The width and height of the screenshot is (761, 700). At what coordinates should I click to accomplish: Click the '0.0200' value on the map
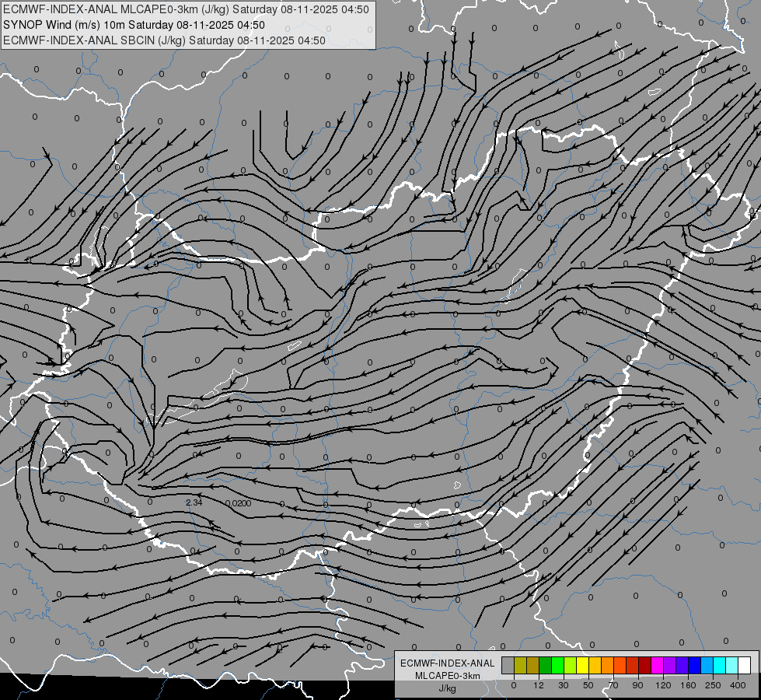(239, 503)
